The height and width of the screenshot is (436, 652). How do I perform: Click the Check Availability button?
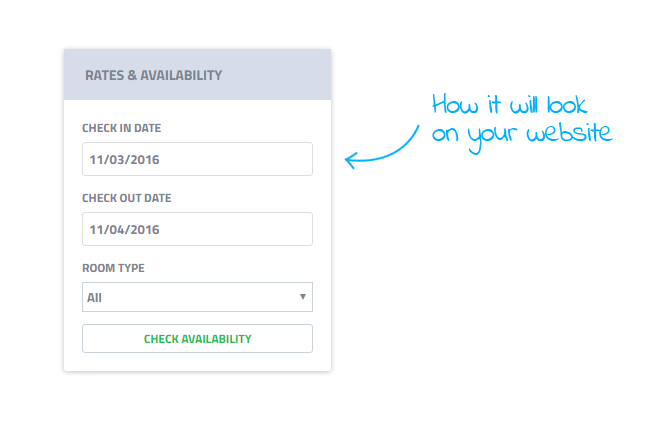pyautogui.click(x=198, y=339)
